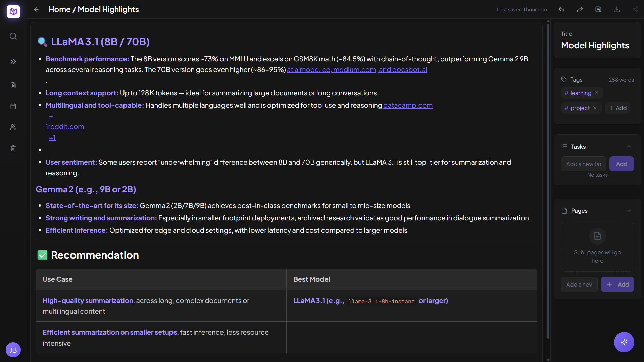Click Home in the breadcrumb

click(x=59, y=9)
